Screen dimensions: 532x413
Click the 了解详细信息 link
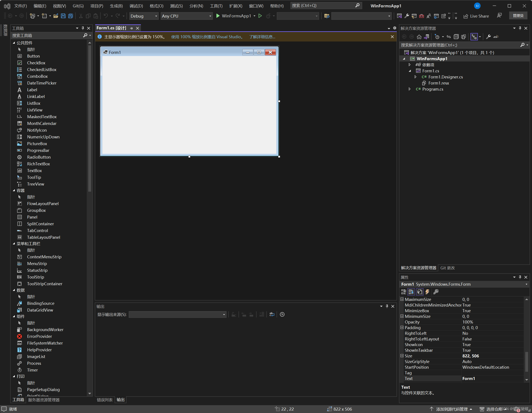coord(262,37)
